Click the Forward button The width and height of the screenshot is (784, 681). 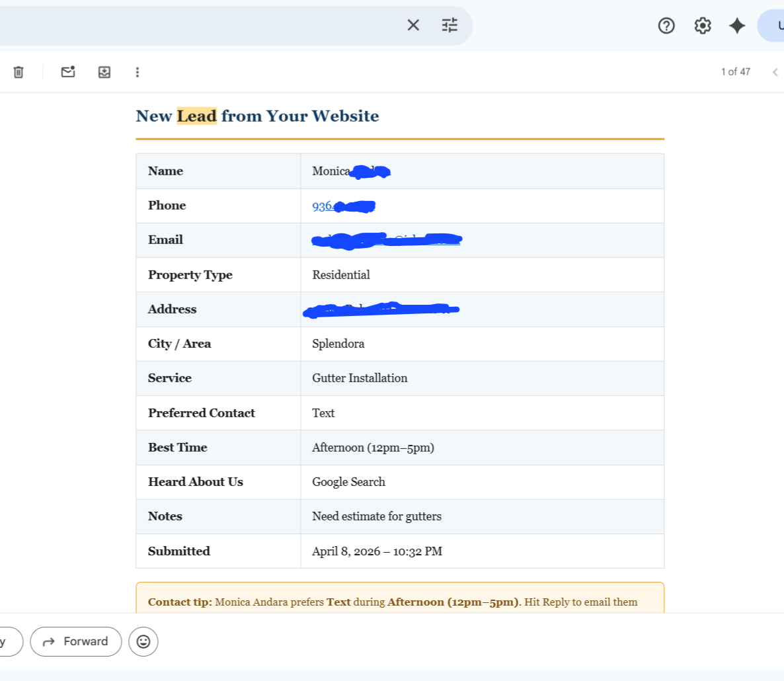tap(75, 641)
